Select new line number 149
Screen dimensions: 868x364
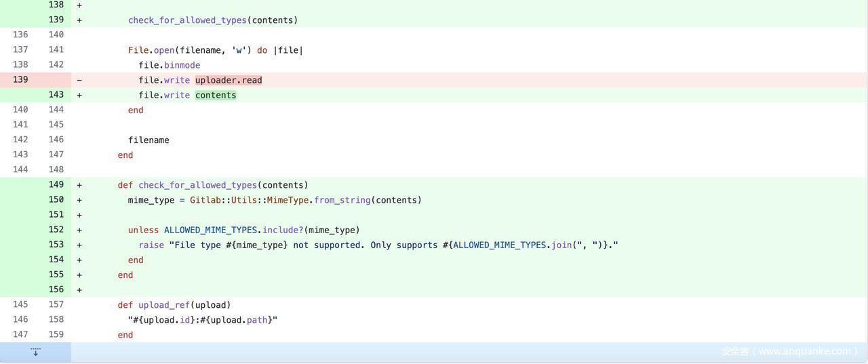(56, 184)
